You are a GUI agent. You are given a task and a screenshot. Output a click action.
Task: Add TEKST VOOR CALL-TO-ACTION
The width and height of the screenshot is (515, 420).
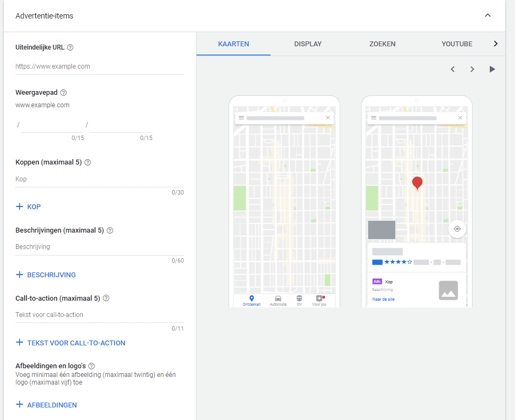[x=71, y=343]
